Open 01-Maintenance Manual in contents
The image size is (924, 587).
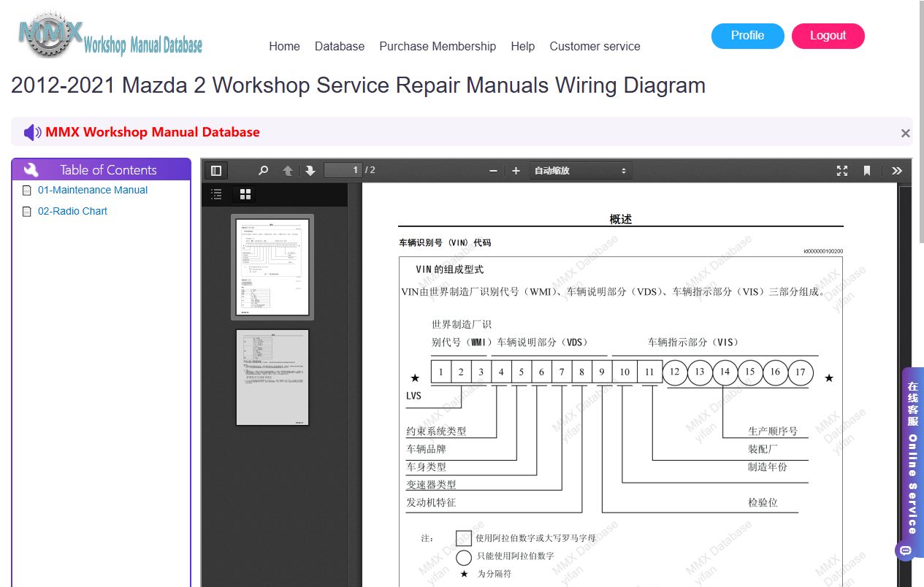(x=93, y=190)
